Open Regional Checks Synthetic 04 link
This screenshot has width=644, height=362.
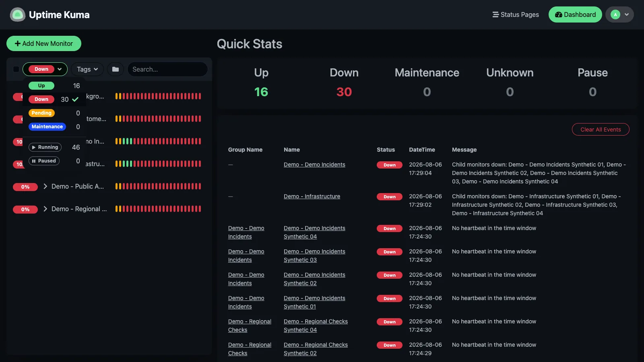pos(316,326)
